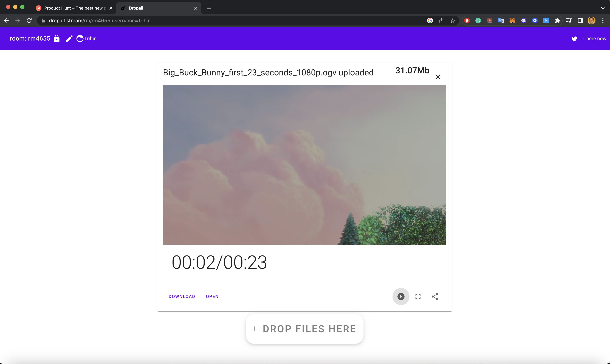Toggle the browser side panel
The height and width of the screenshot is (364, 610).
pos(580,21)
